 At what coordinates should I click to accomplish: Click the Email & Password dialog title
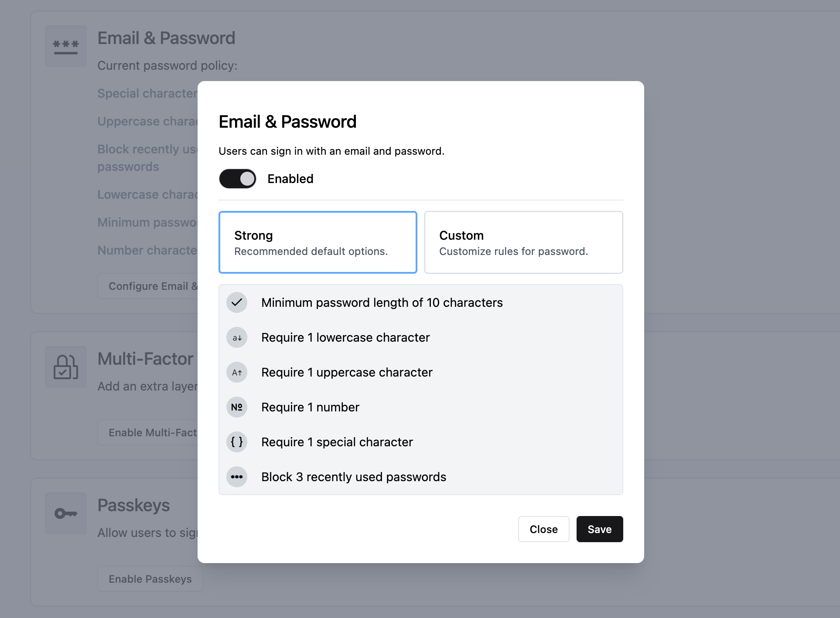pyautogui.click(x=287, y=121)
